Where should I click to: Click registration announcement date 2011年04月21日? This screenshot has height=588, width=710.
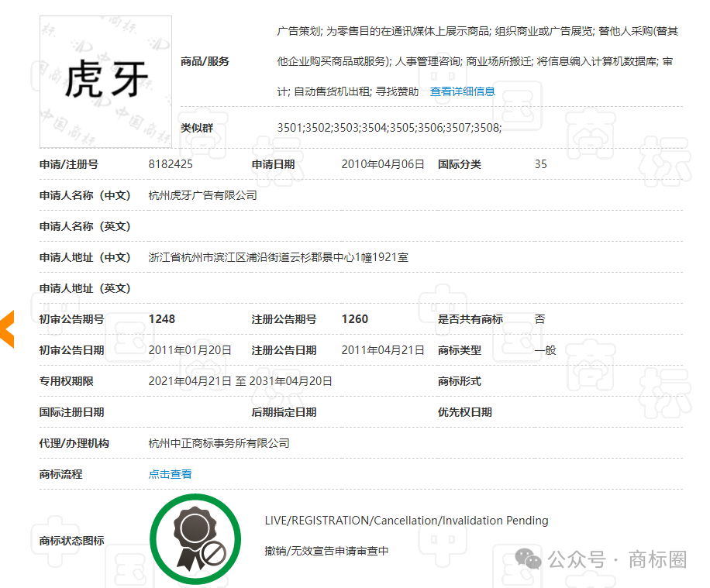click(x=383, y=350)
